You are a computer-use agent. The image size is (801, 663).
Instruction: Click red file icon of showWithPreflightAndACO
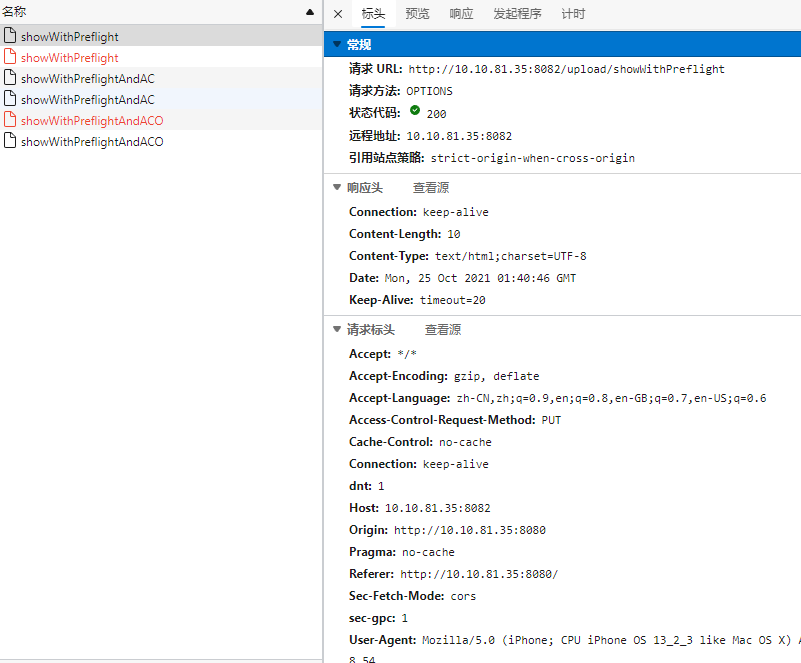[10, 120]
